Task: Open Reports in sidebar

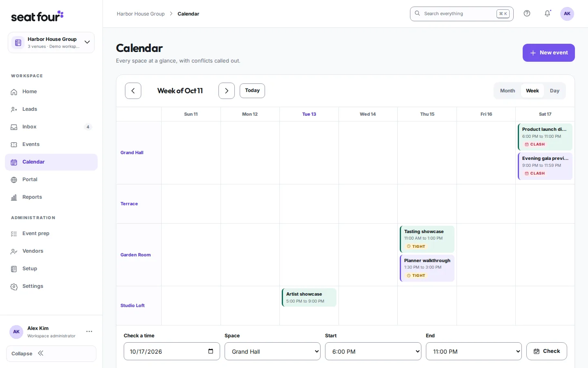Action: click(51, 197)
